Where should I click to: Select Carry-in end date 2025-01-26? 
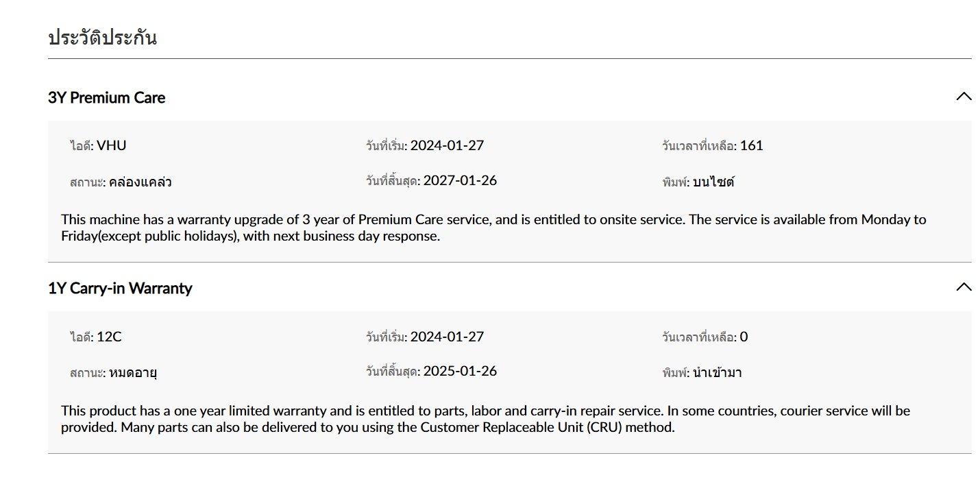tap(460, 371)
